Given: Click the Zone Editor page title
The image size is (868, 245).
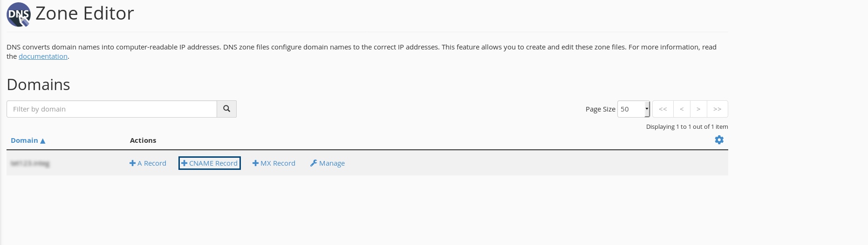Looking at the screenshot, I should pyautogui.click(x=84, y=14).
